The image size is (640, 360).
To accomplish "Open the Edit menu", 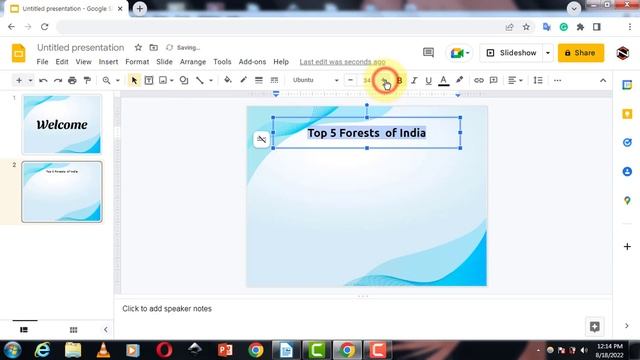I will tap(62, 62).
